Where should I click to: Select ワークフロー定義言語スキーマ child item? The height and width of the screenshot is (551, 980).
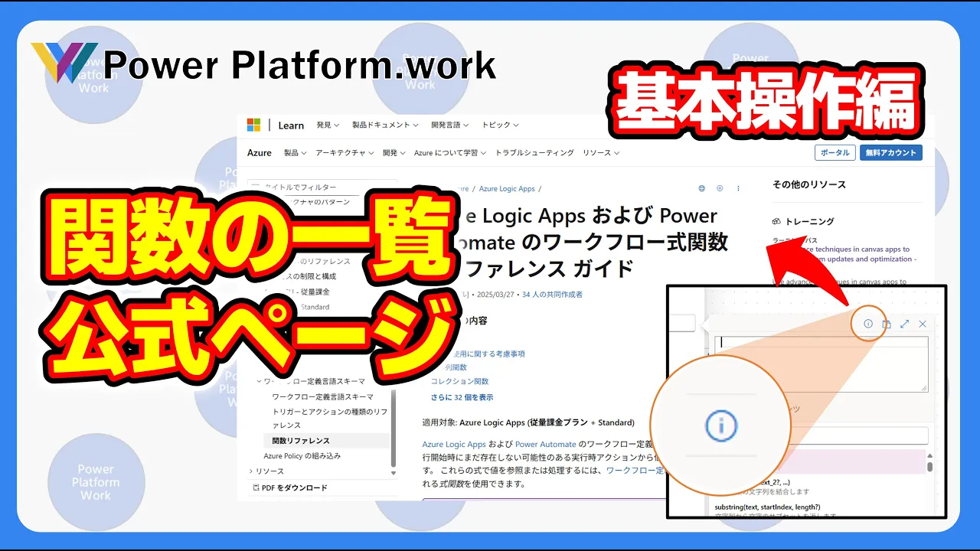click(x=323, y=396)
